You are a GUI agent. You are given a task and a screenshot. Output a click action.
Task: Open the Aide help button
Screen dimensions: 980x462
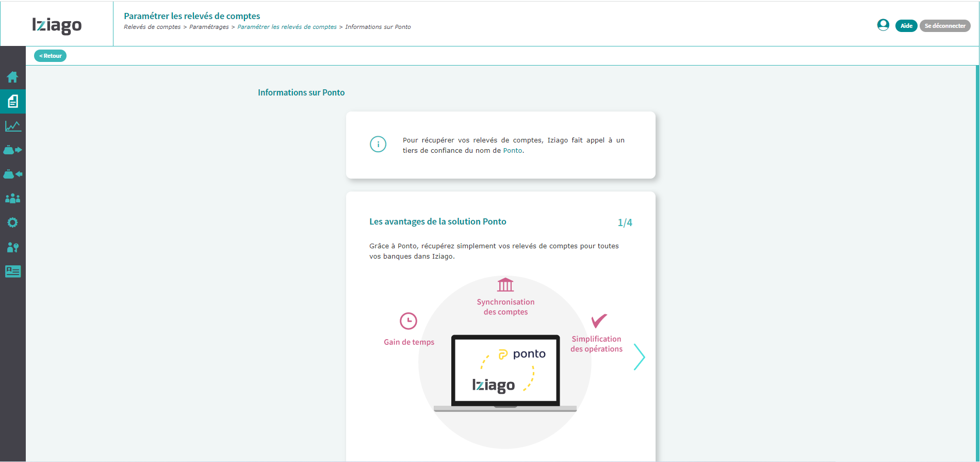pyautogui.click(x=906, y=26)
